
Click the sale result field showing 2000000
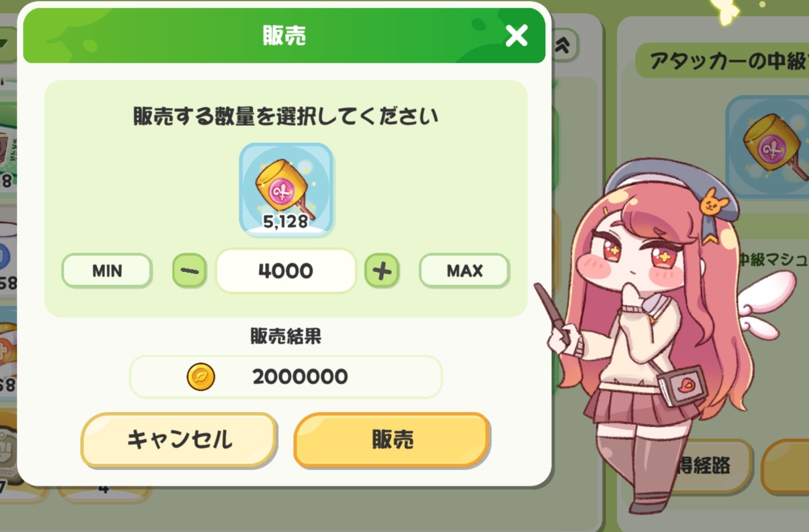point(286,377)
